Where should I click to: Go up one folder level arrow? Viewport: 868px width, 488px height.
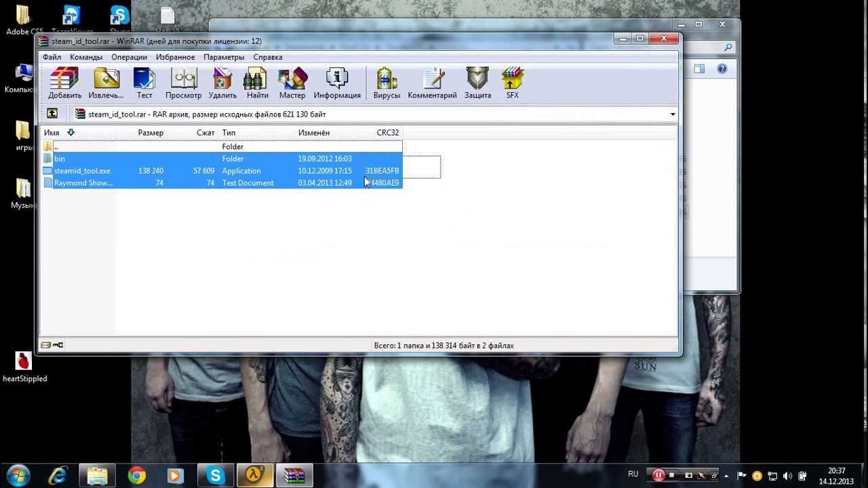pos(52,114)
